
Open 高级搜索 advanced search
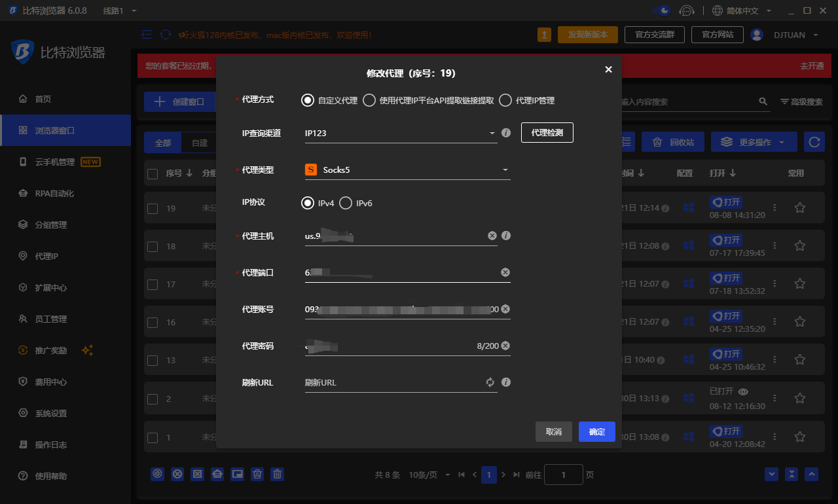click(801, 101)
